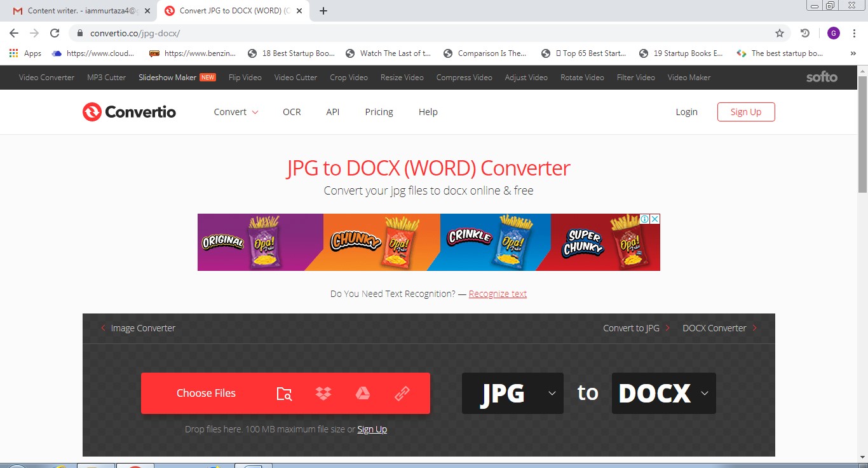Open Video Cutter tool
The image size is (868, 468).
295,78
